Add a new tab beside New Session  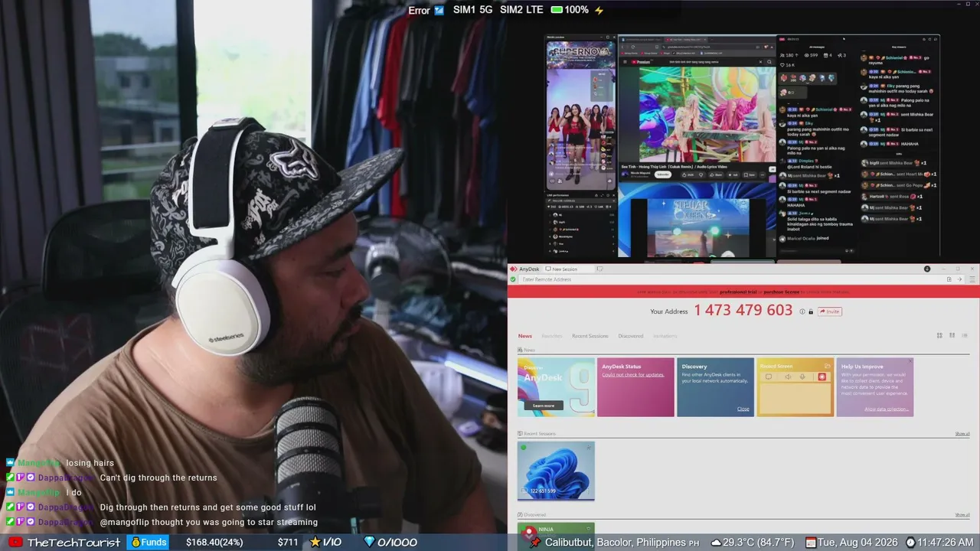(x=600, y=269)
